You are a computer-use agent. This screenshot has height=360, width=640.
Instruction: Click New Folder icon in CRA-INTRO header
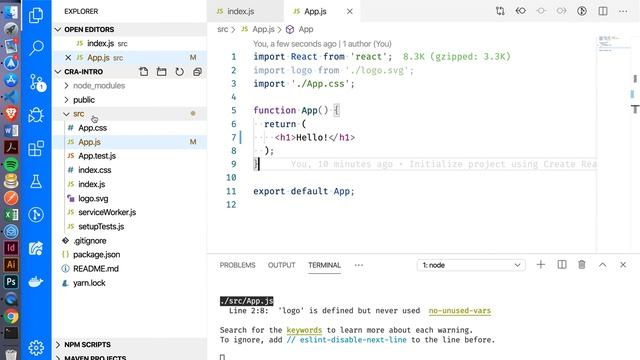(162, 72)
